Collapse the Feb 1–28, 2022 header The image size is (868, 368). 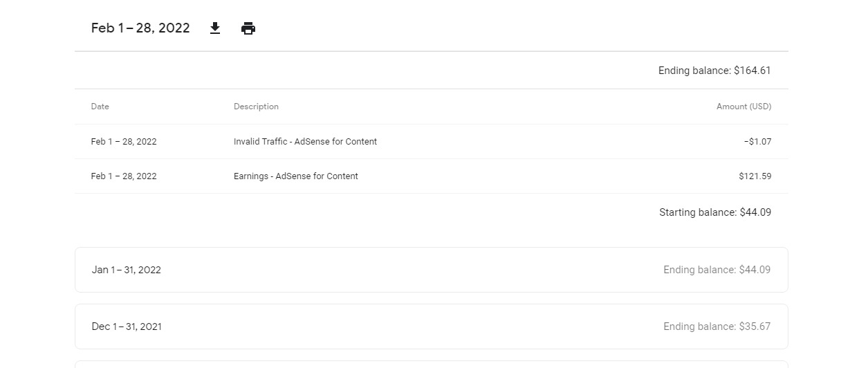[x=431, y=28]
